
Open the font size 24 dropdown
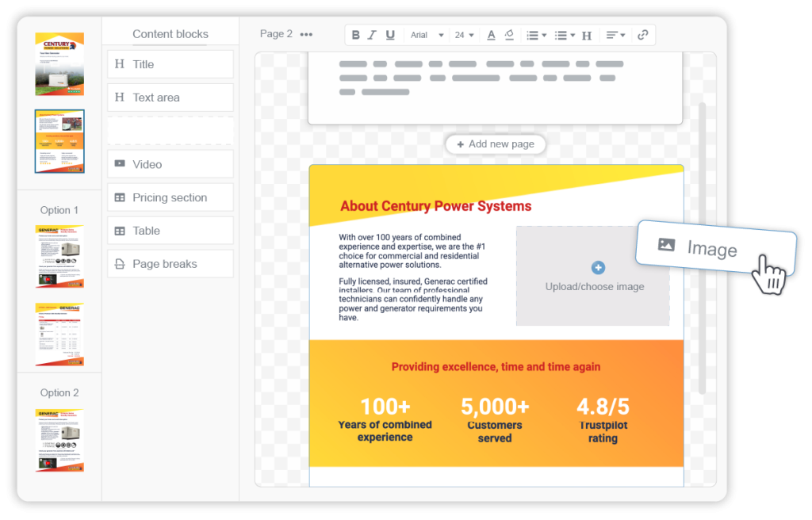click(465, 35)
